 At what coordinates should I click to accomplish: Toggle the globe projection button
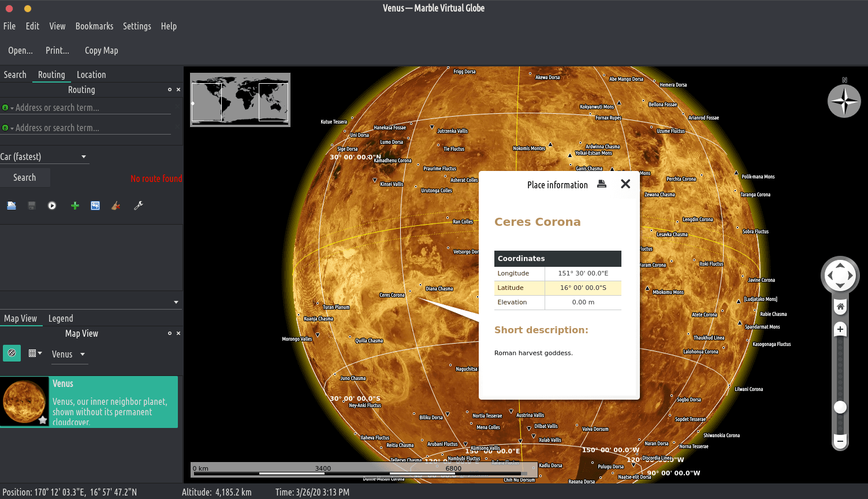(x=12, y=353)
